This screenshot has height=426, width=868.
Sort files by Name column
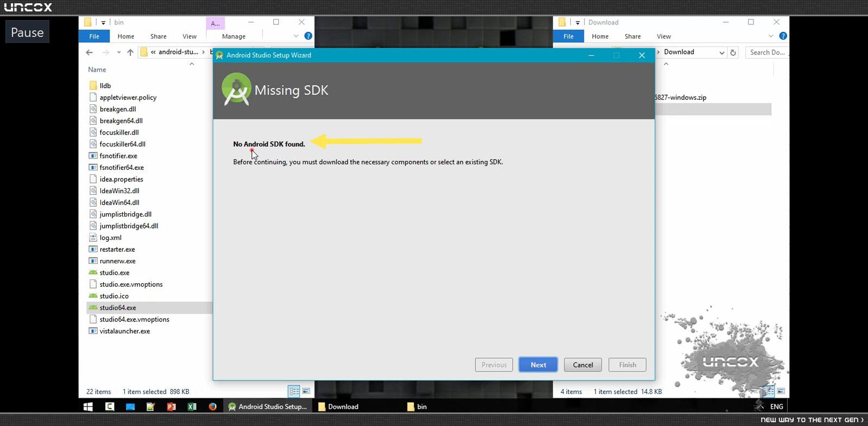97,69
